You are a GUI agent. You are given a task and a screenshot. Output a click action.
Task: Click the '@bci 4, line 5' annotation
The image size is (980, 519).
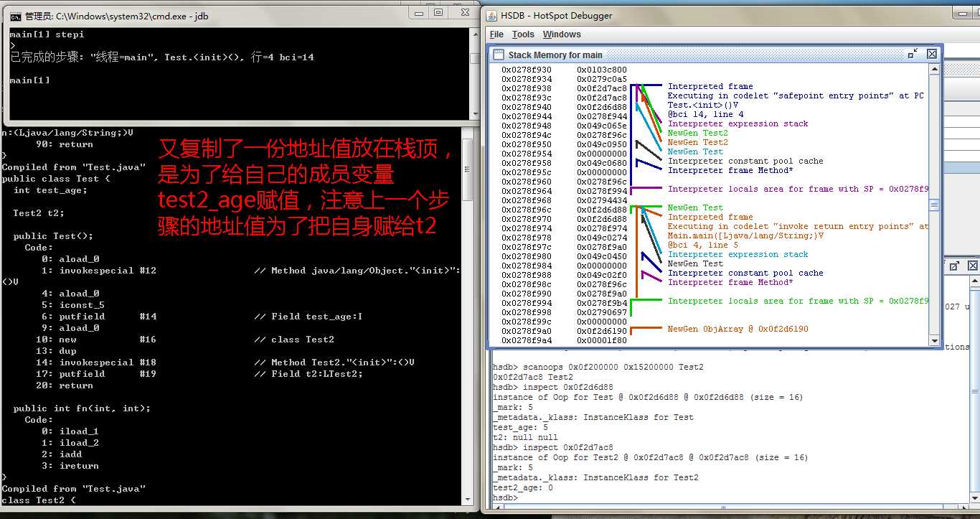pos(702,245)
